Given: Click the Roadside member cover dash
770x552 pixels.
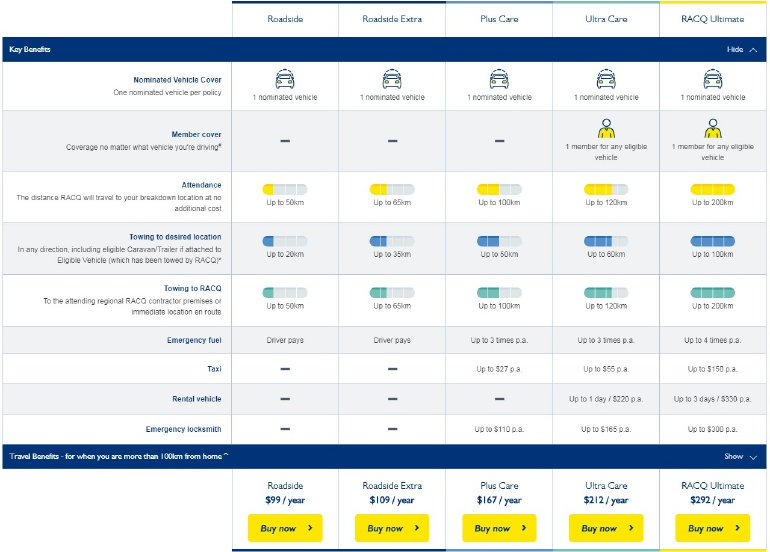Looking at the screenshot, I should pyautogui.click(x=285, y=141).
